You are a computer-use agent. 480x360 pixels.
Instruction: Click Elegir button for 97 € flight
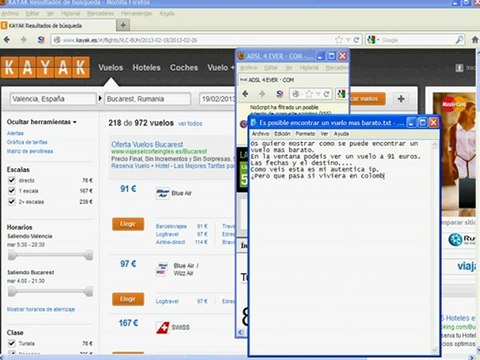click(128, 299)
